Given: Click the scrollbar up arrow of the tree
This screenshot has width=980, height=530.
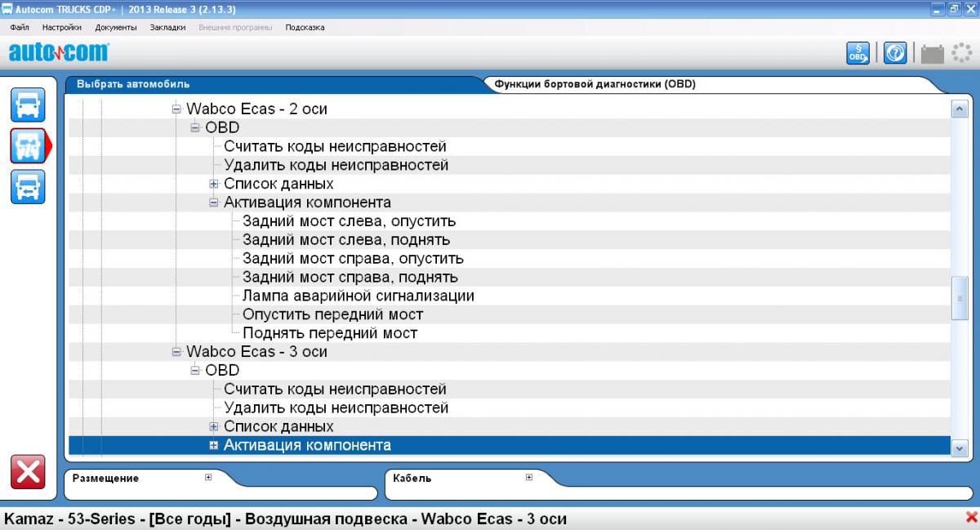Looking at the screenshot, I should coord(960,108).
